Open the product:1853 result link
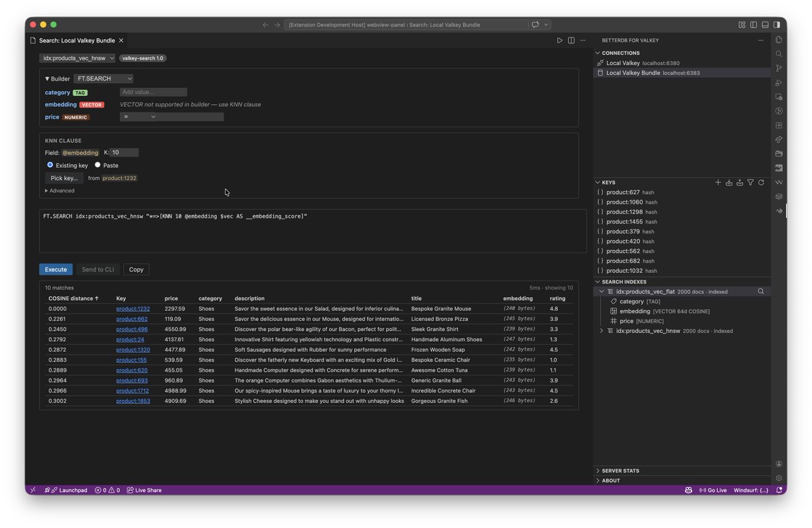The width and height of the screenshot is (812, 528). (x=133, y=401)
